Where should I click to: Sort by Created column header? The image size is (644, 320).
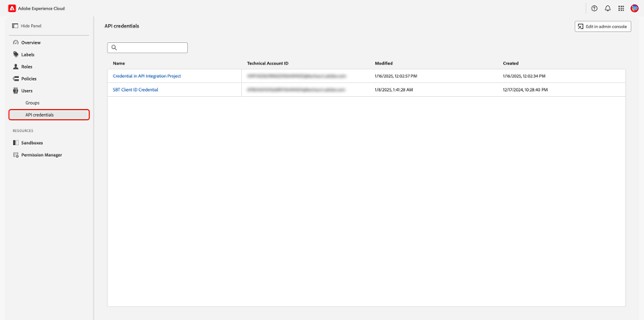pos(511,63)
